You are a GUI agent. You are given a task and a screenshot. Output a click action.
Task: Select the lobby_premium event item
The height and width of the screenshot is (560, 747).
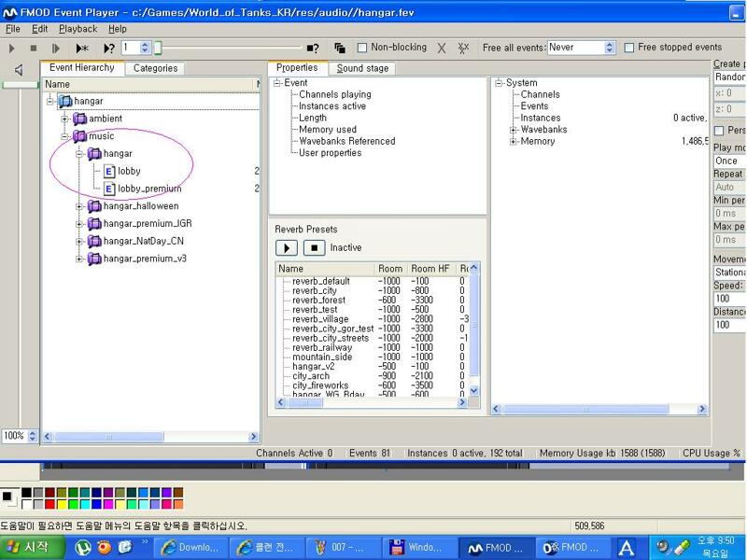coord(142,189)
